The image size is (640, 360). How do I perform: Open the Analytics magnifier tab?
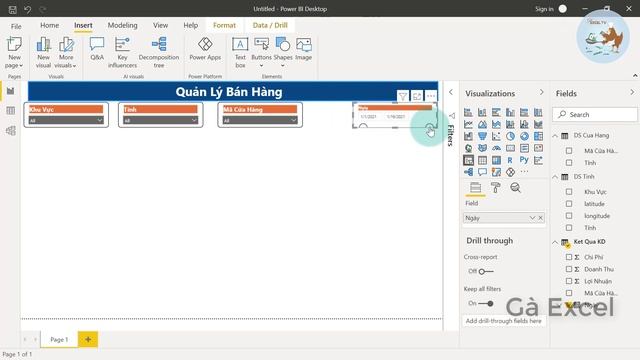tap(516, 188)
